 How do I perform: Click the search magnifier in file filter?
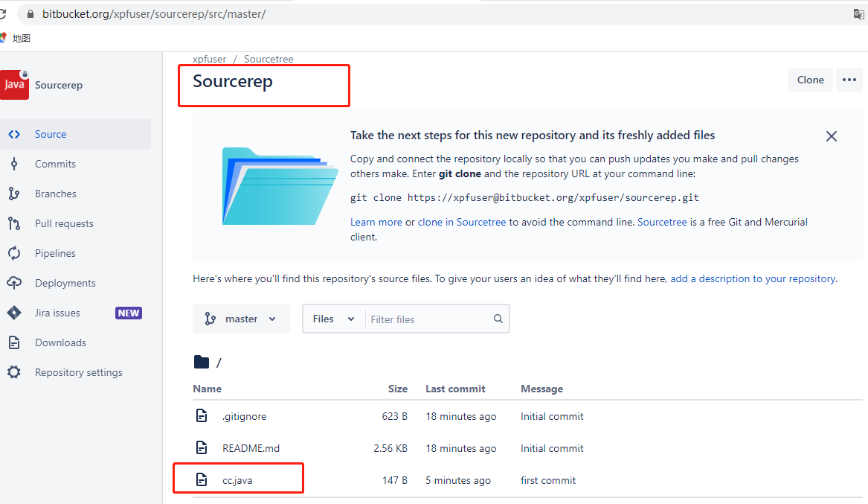498,319
